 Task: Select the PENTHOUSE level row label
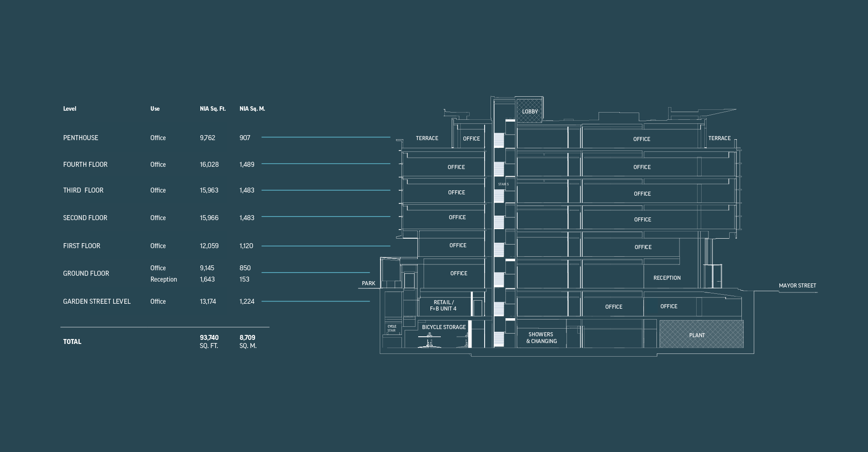pos(80,138)
